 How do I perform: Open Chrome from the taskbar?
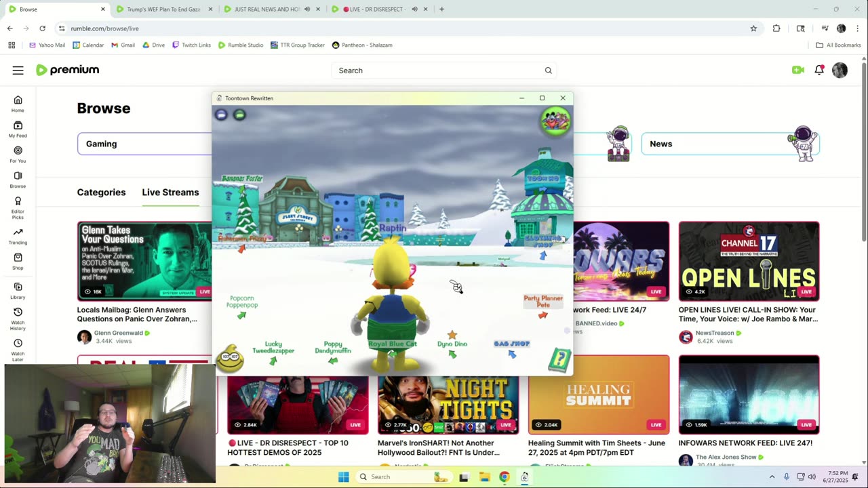point(504,477)
